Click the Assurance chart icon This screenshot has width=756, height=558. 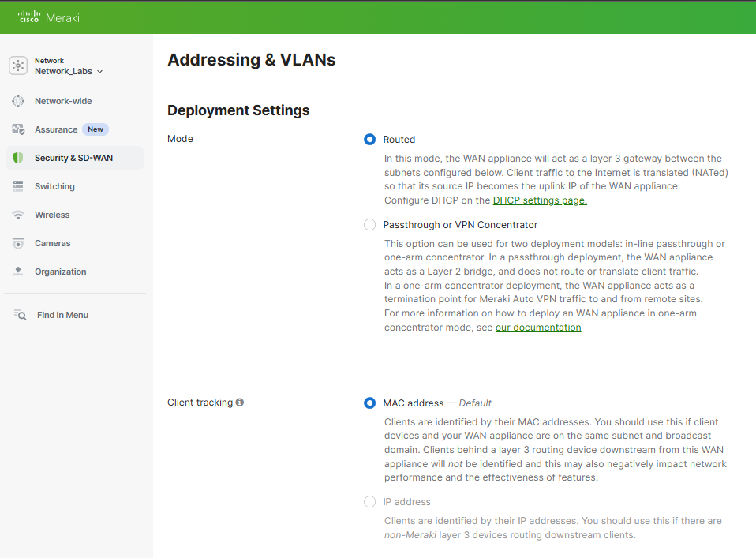click(18, 129)
